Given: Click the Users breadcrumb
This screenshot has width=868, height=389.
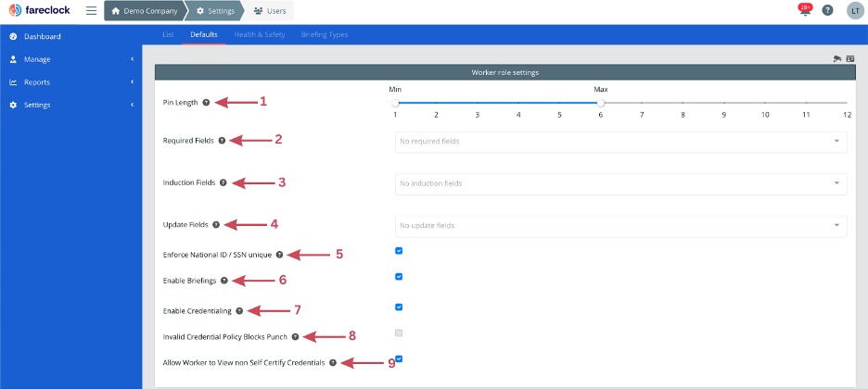Looking at the screenshot, I should click(x=271, y=11).
